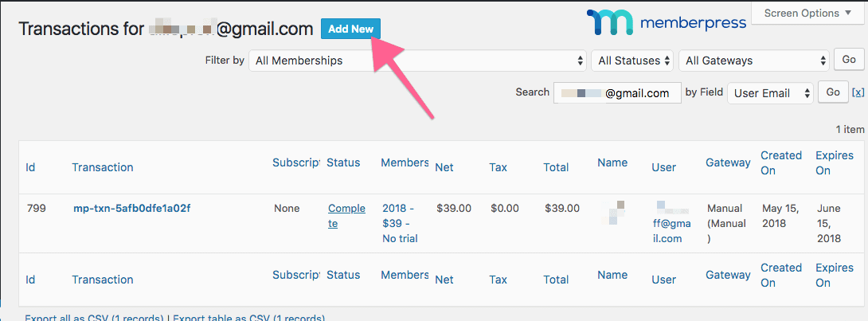
Task: Open the All Statuses dropdown
Action: tap(633, 61)
